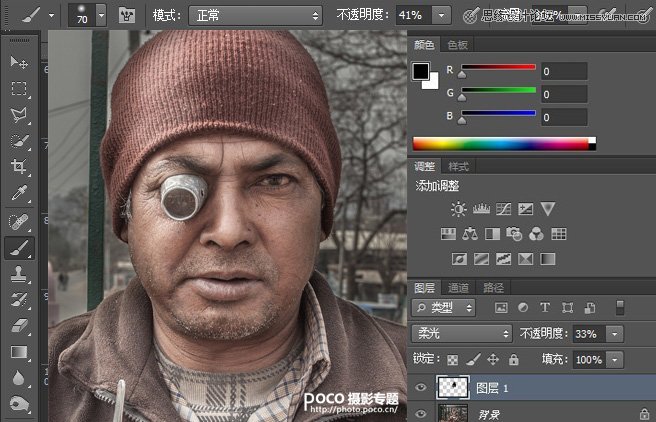Expand the layer 不透明度 33% dropdown arrow

tap(614, 334)
